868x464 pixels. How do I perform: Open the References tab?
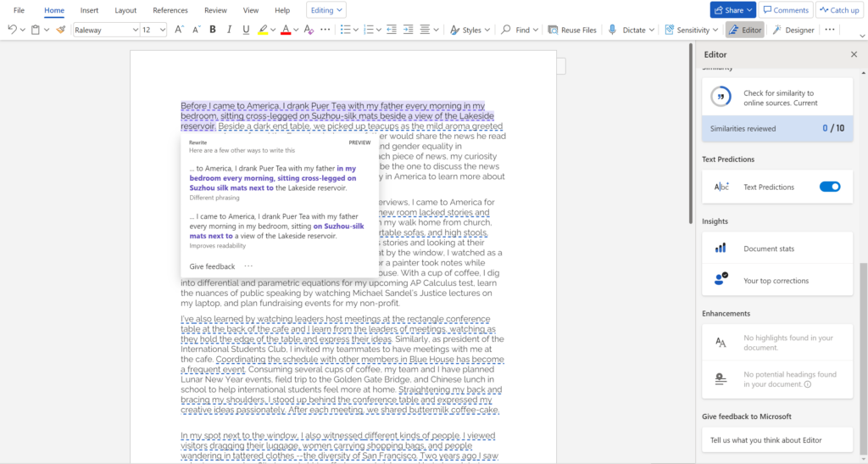tap(170, 10)
